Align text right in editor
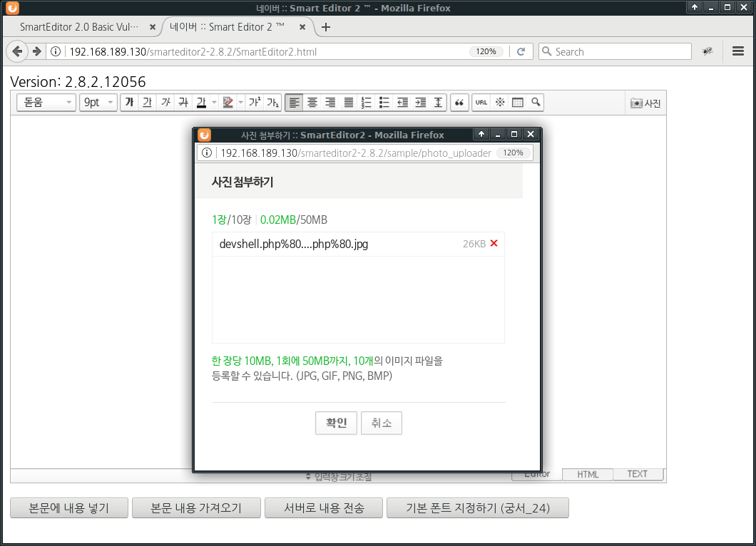756x546 pixels. pyautogui.click(x=330, y=102)
